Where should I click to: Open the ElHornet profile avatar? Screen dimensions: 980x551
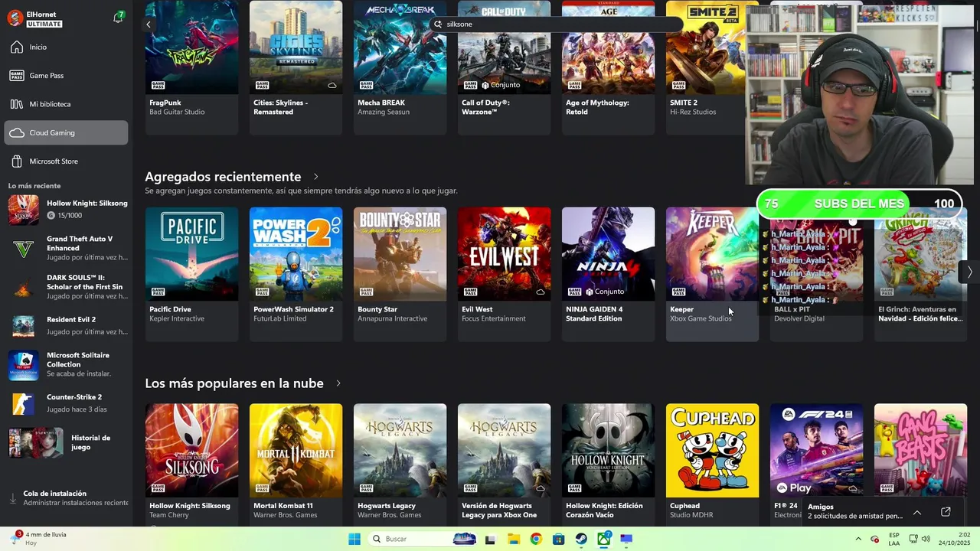pyautogui.click(x=15, y=18)
